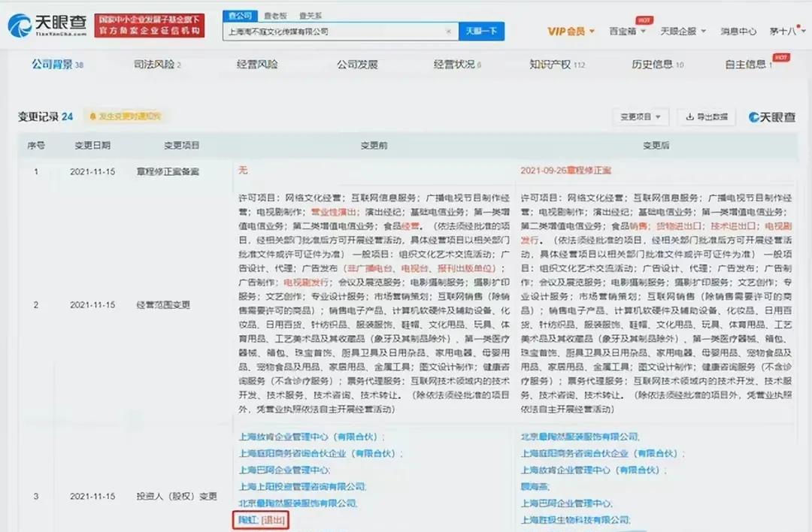Click the 变更后 column header

tap(656, 146)
